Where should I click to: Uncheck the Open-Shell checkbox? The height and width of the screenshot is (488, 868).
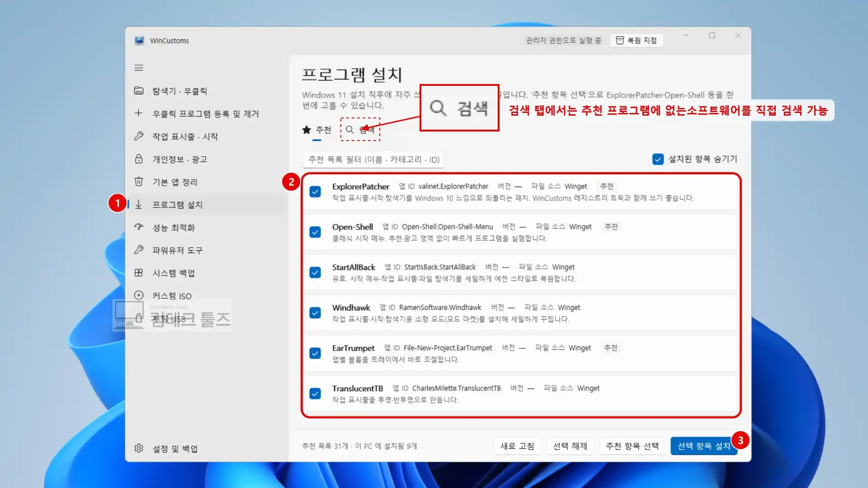315,232
